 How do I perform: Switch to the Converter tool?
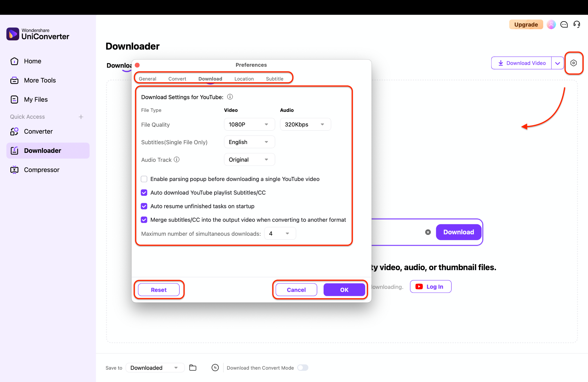[x=38, y=131]
